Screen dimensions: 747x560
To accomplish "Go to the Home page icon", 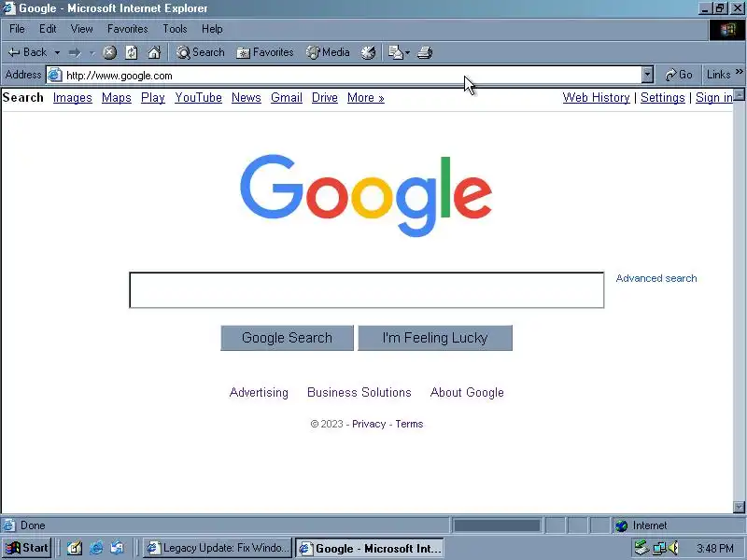I will click(154, 52).
